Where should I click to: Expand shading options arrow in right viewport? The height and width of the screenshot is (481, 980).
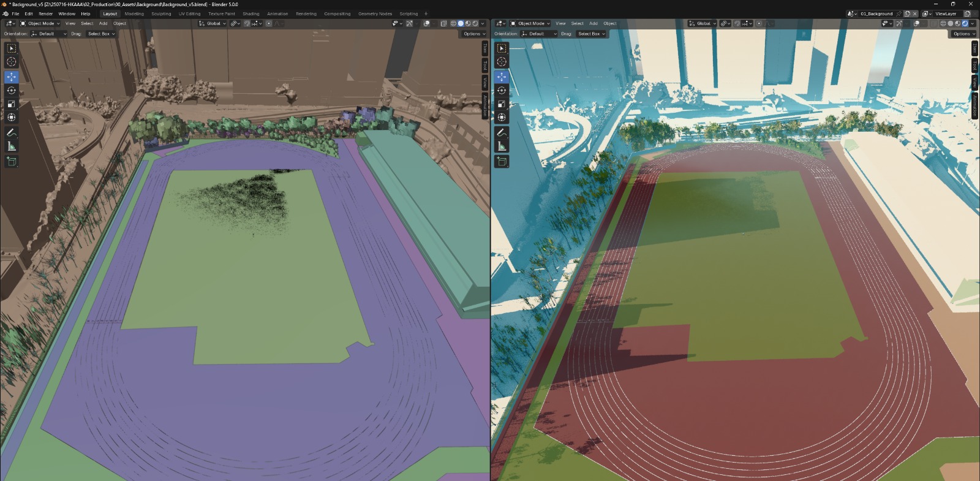pyautogui.click(x=972, y=23)
